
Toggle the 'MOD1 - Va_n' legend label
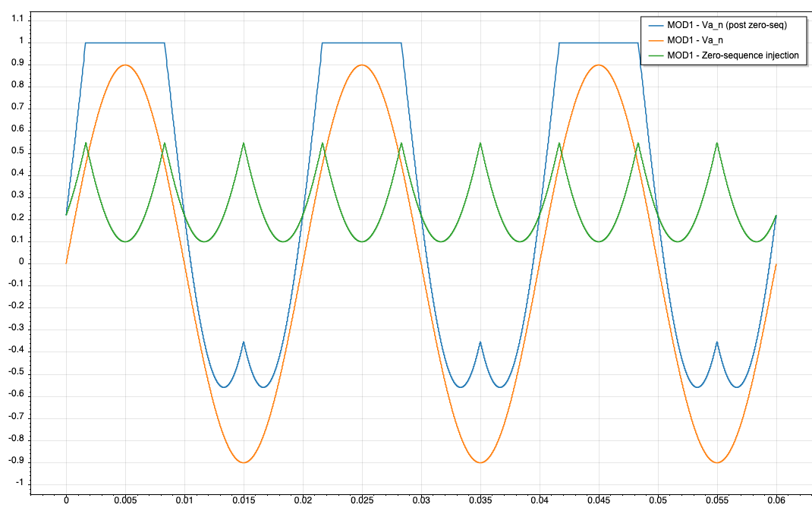[694, 40]
